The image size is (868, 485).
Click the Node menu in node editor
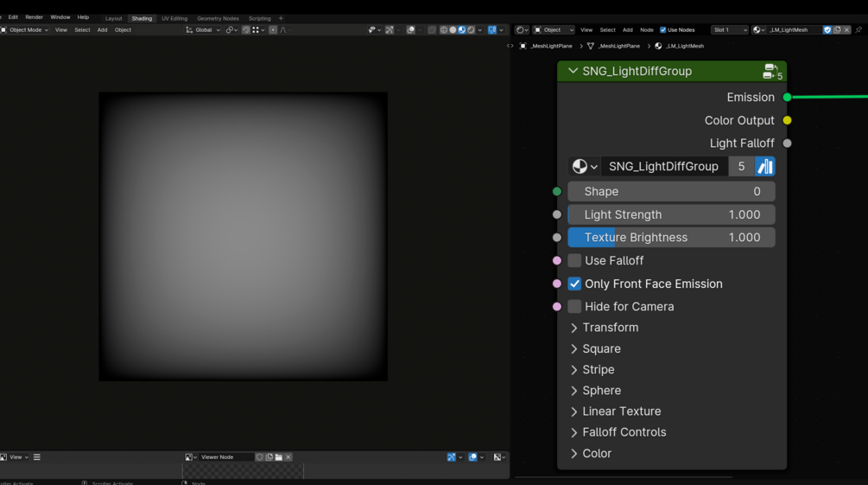[x=647, y=30]
